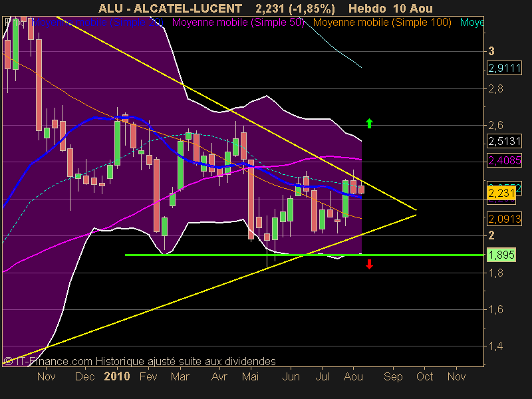Click the green horizontal support line

pyautogui.click(x=305, y=255)
